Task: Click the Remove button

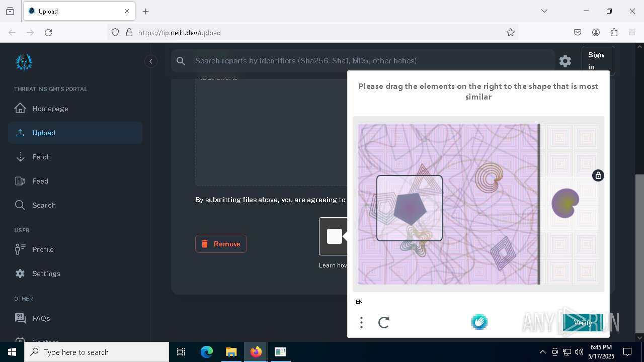Action: click(x=221, y=244)
